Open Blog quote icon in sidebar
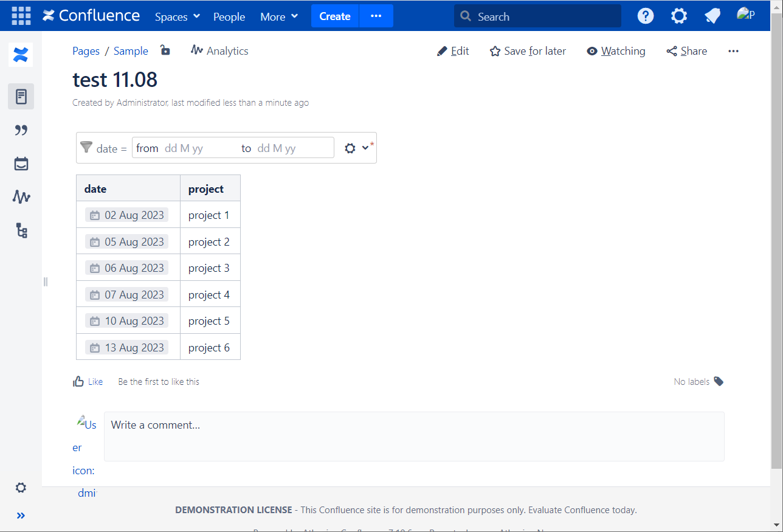Screen dimensions: 783x532 [x=21, y=130]
